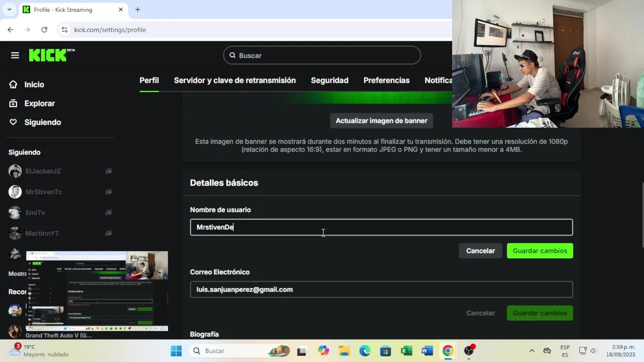Open MartinnYT channel name
The image size is (644, 362).
pyautogui.click(x=42, y=233)
